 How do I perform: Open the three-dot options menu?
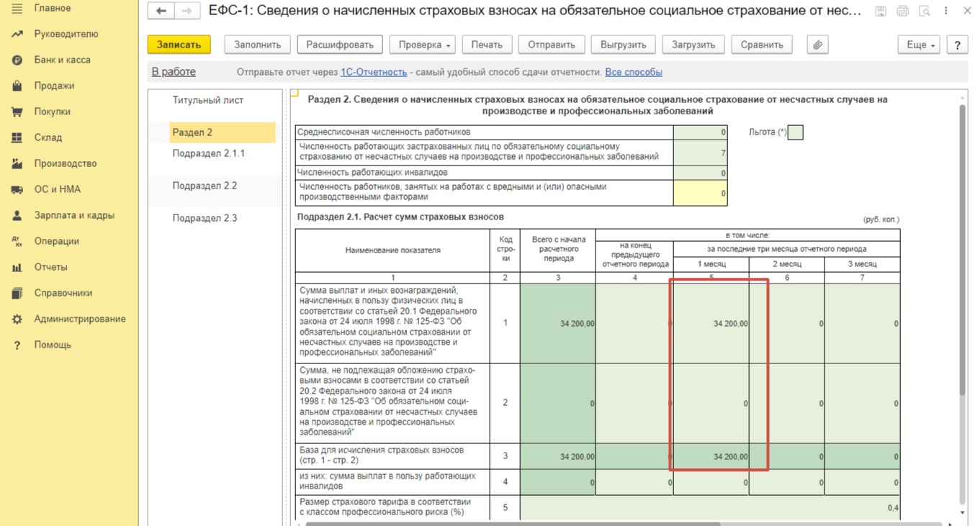click(945, 11)
